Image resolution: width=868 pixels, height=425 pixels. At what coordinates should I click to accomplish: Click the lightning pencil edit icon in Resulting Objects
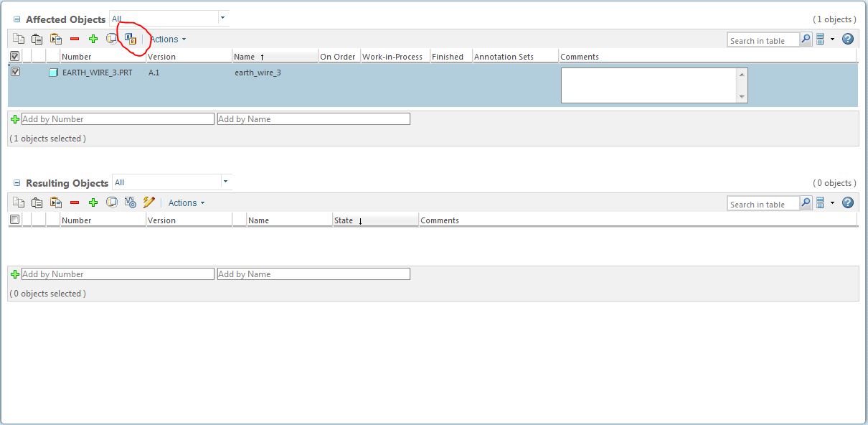[x=149, y=203]
